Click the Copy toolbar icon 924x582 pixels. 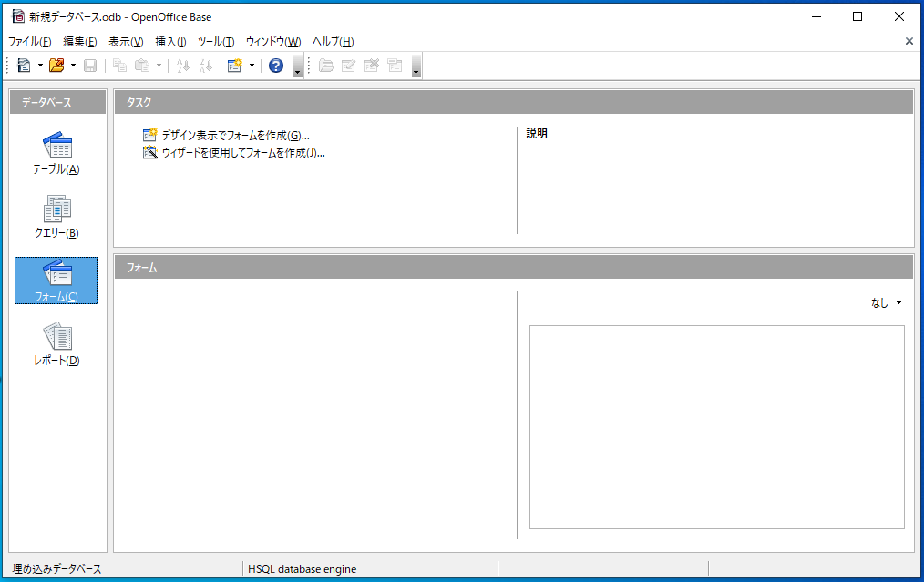tap(120, 65)
